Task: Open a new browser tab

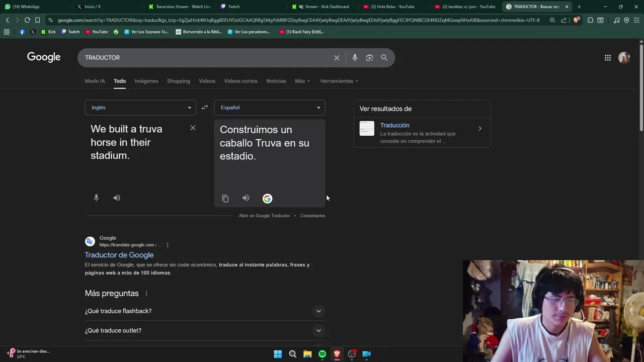Action: click(579, 7)
